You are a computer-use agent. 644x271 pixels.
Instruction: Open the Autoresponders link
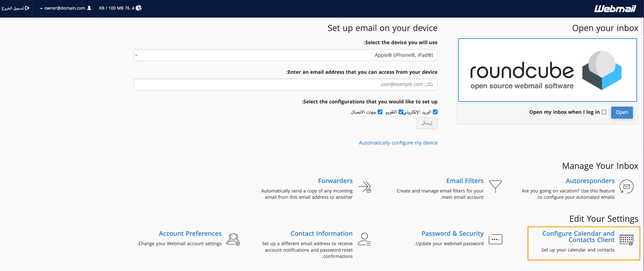pos(590,181)
